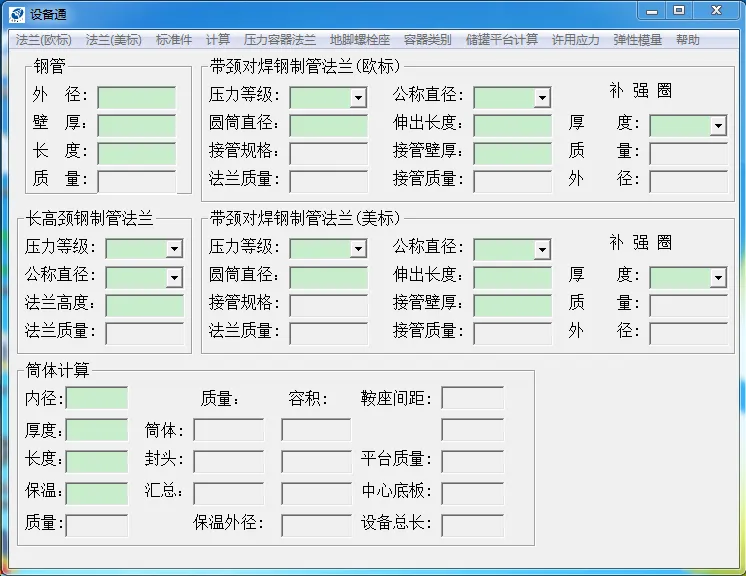This screenshot has width=746, height=576.
Task: Open the 法兰(美标) menu
Action: 113,40
